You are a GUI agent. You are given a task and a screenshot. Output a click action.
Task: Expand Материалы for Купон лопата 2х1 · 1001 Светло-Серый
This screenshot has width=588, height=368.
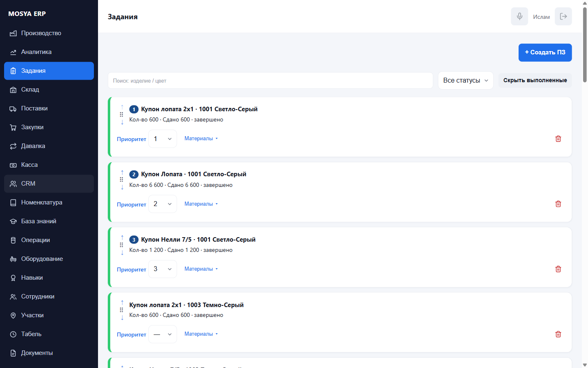pos(201,139)
